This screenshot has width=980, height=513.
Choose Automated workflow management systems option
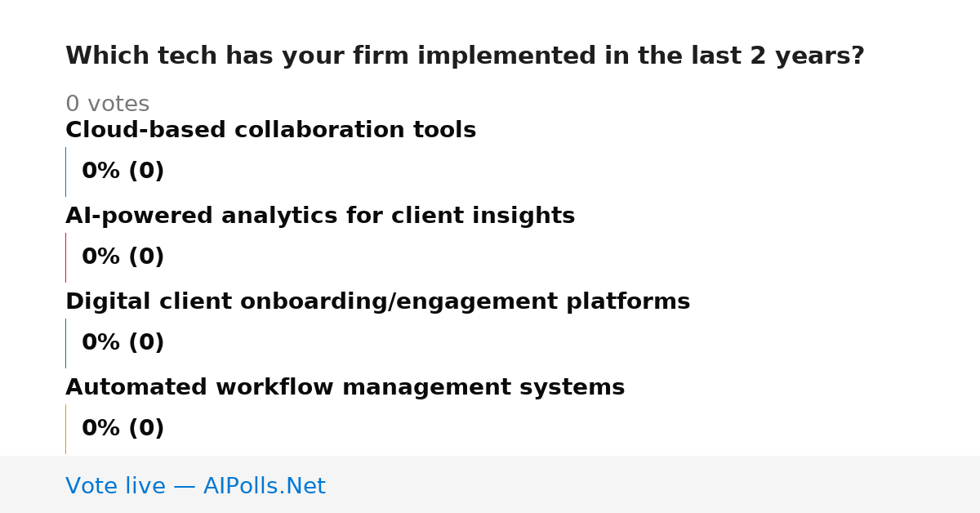pos(345,388)
